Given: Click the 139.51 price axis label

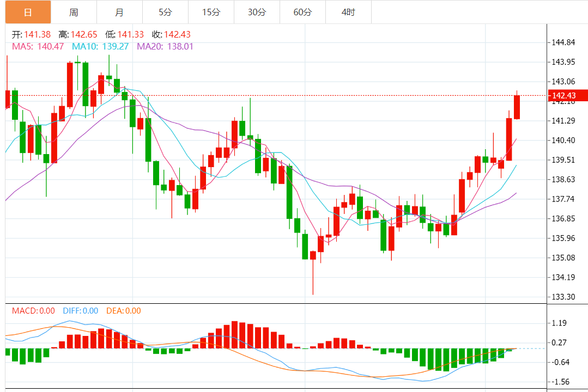Looking at the screenshot, I should 563,160.
